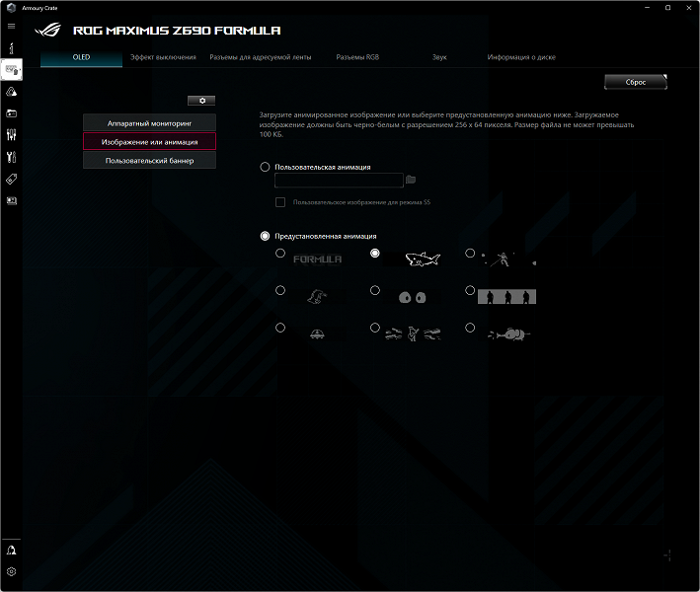Open 'Аппаратный мониторинг' mode
This screenshot has height=592, width=700.
coord(149,123)
